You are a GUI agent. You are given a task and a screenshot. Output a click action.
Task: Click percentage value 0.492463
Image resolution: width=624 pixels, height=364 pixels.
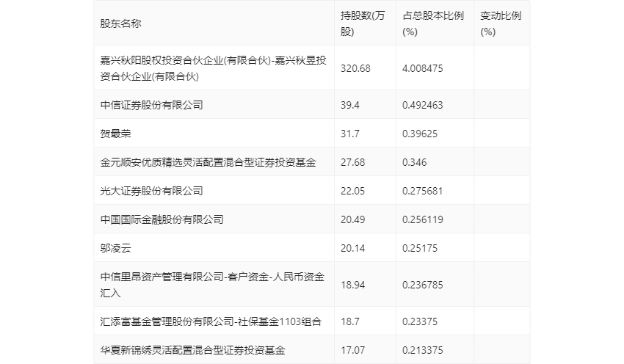(423, 105)
